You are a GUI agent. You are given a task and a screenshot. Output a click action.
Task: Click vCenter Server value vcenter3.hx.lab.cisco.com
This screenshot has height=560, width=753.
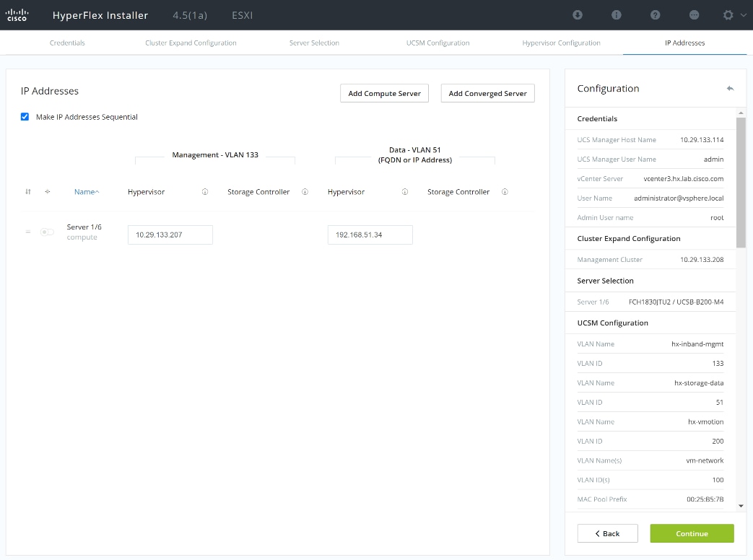point(684,178)
